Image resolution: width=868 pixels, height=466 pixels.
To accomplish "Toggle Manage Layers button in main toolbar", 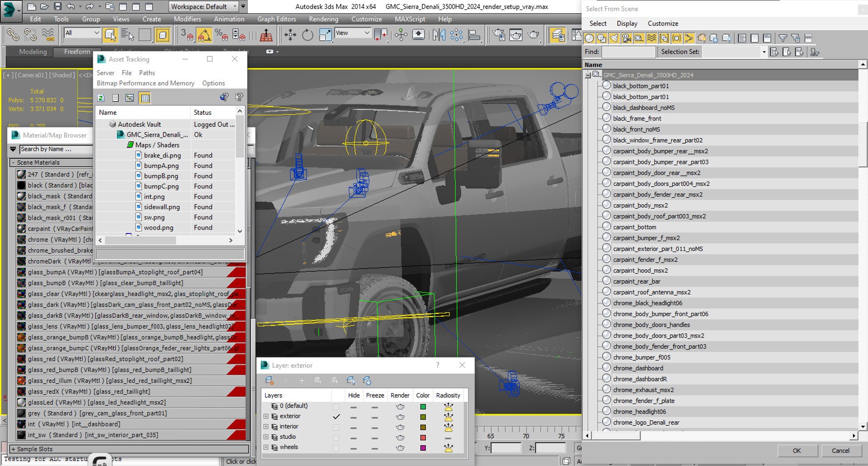I will 558,35.
